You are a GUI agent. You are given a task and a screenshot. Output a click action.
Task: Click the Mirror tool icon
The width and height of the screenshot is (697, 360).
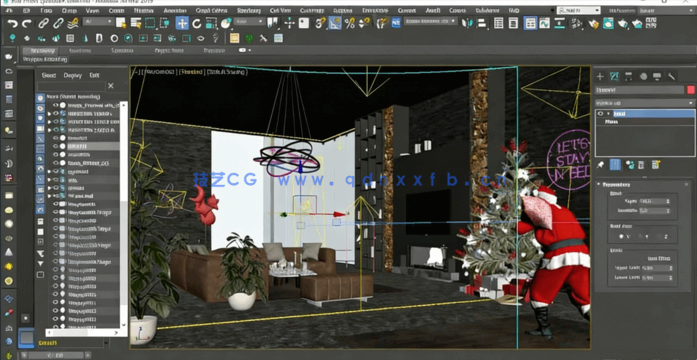tap(467, 23)
